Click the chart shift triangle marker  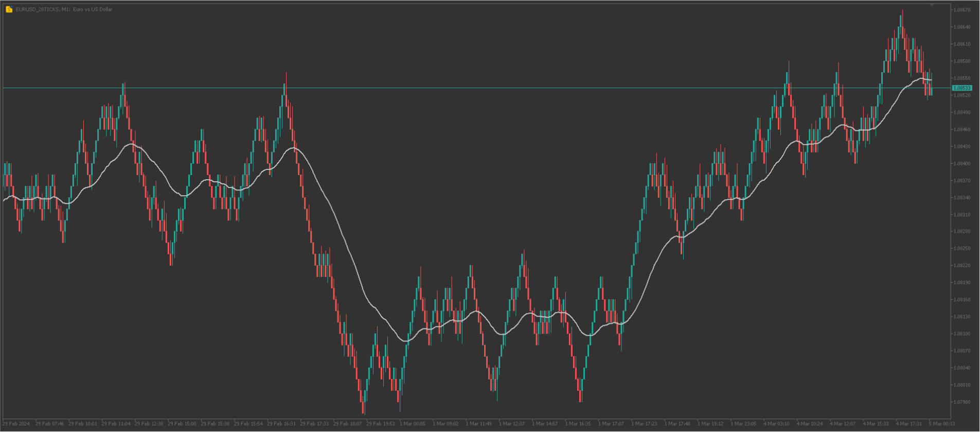click(x=931, y=5)
